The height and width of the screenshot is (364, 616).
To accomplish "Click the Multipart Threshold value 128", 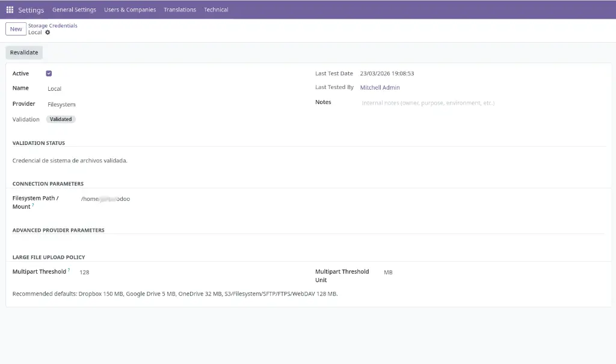I will point(84,273).
